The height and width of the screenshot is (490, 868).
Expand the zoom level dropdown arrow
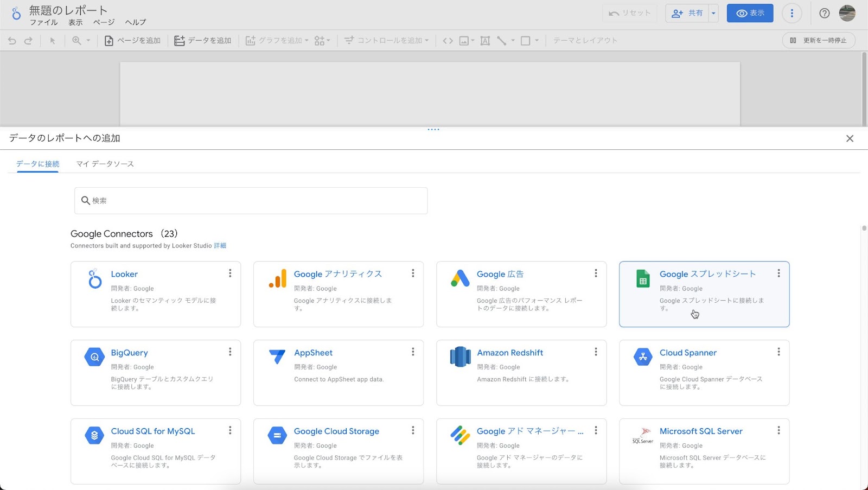tap(88, 41)
